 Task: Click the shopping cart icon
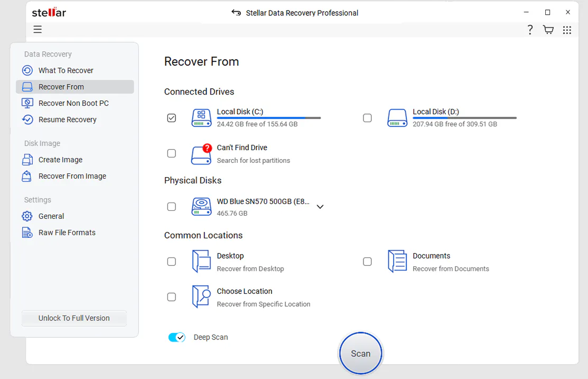click(548, 30)
